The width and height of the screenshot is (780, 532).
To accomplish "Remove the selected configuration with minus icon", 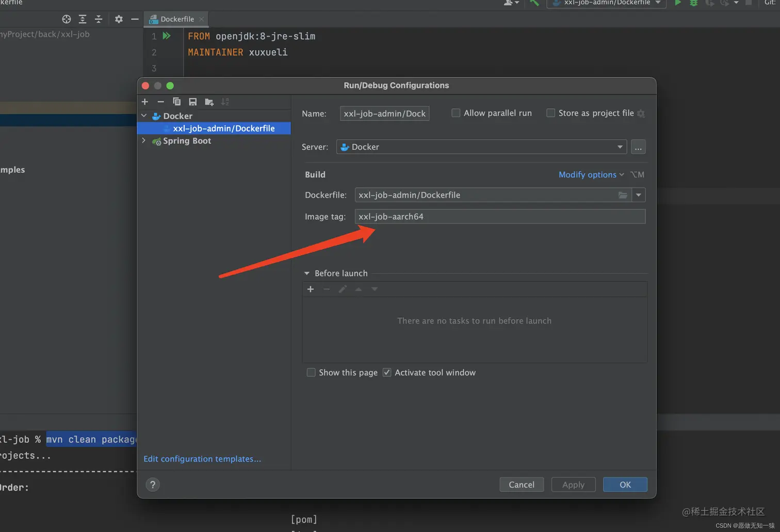I will [161, 102].
